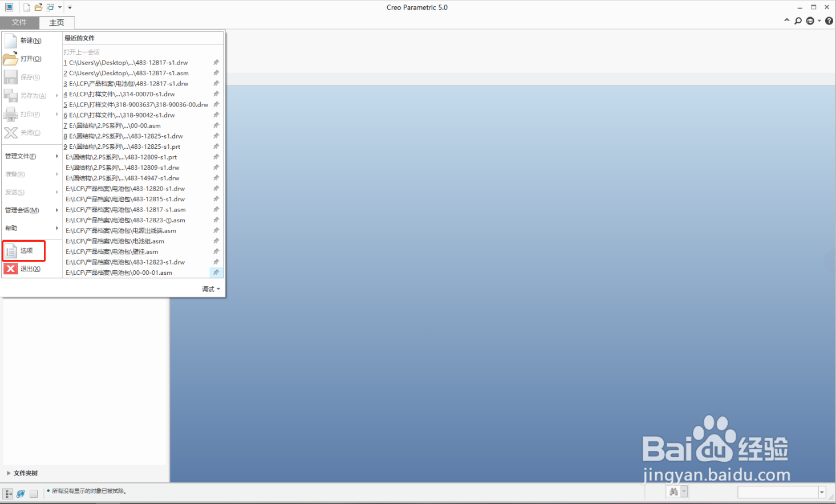Toggle the navigator tree display icon in status bar
Screen dimensions: 836x504
[x=8, y=494]
